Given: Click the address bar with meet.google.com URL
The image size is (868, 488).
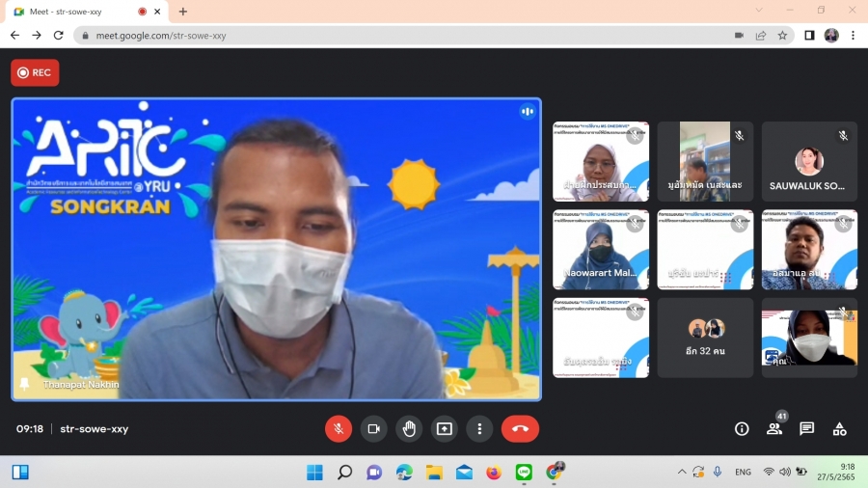Looking at the screenshot, I should (386, 36).
